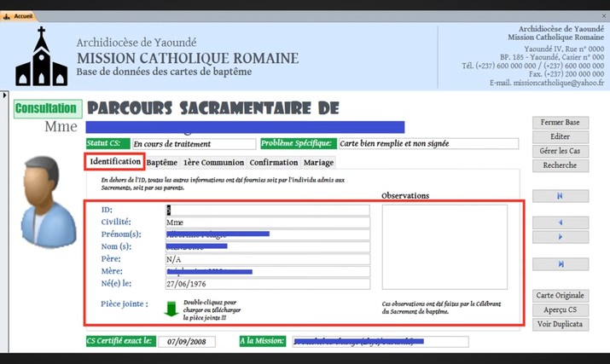Open the Mariage tab

(318, 163)
